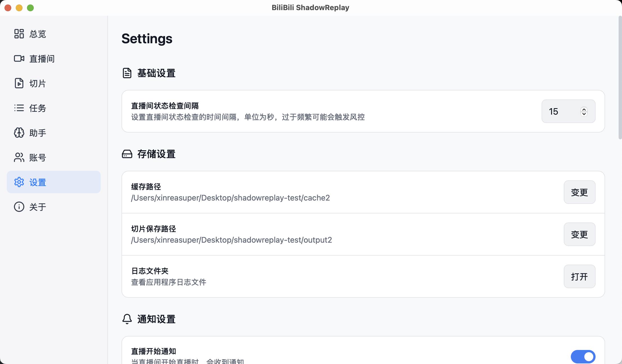Image resolution: width=622 pixels, height=364 pixels.
Task: Click 变更 for the 切片保存路径
Action: [579, 234]
